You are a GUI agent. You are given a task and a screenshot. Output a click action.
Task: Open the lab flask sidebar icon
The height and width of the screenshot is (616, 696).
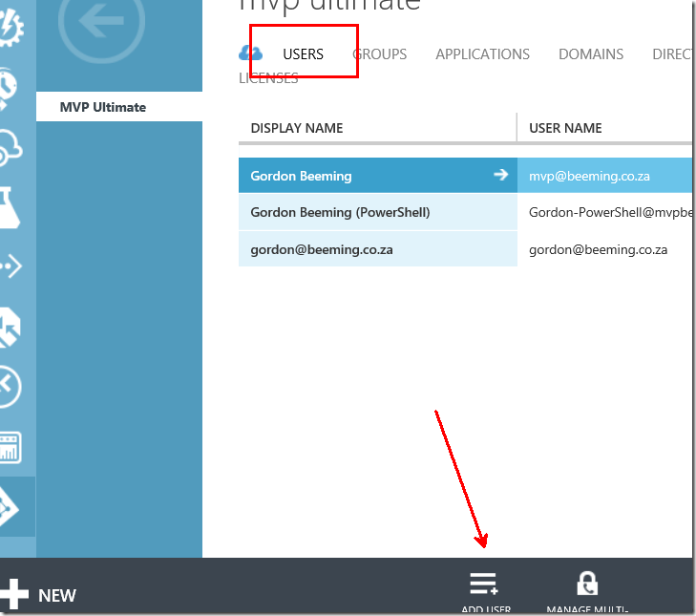(9, 207)
